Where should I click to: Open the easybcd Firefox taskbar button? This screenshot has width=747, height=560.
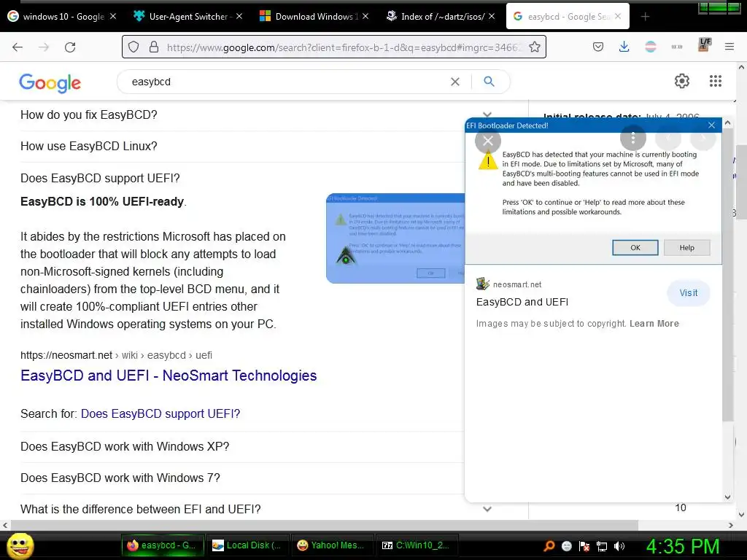coord(163,545)
